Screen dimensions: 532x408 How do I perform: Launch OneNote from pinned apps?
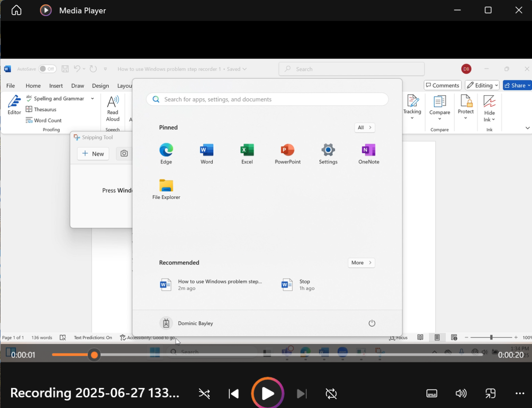coord(369,154)
